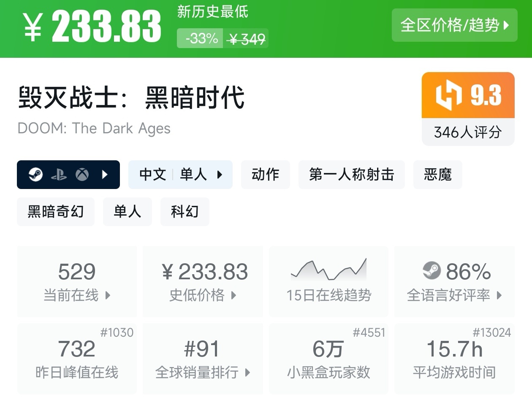532x397 pixels.
Task: Click the Steam platform icon
Action: point(36,174)
